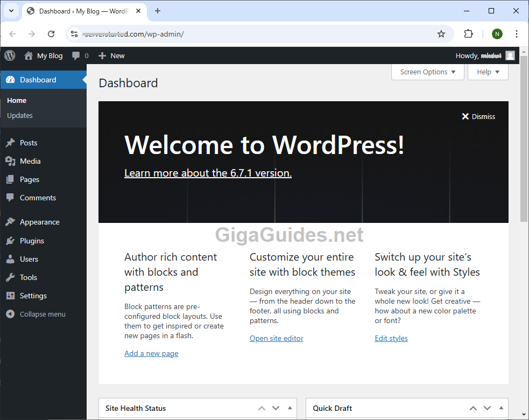Open Chrome three-dot menu
This screenshot has height=420, width=529.
click(517, 34)
